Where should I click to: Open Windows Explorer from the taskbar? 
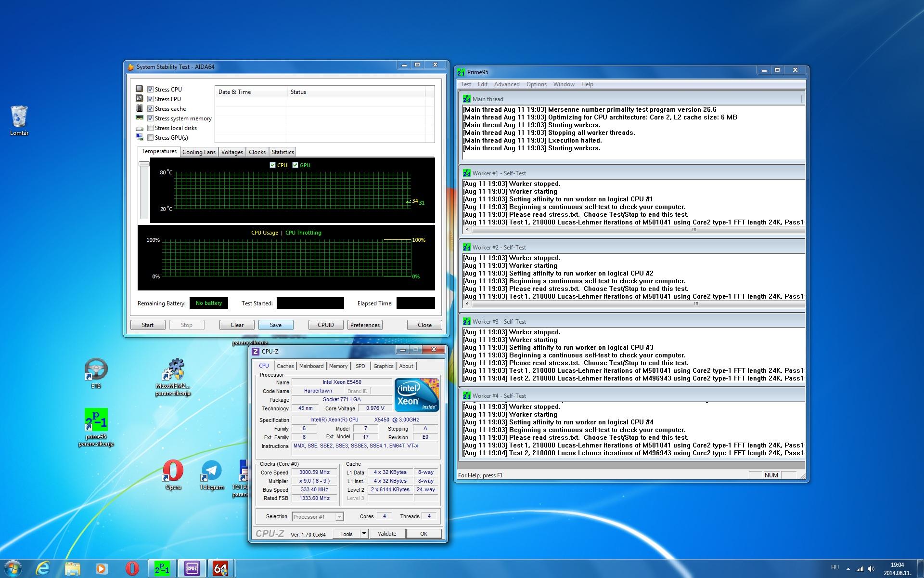click(x=72, y=568)
